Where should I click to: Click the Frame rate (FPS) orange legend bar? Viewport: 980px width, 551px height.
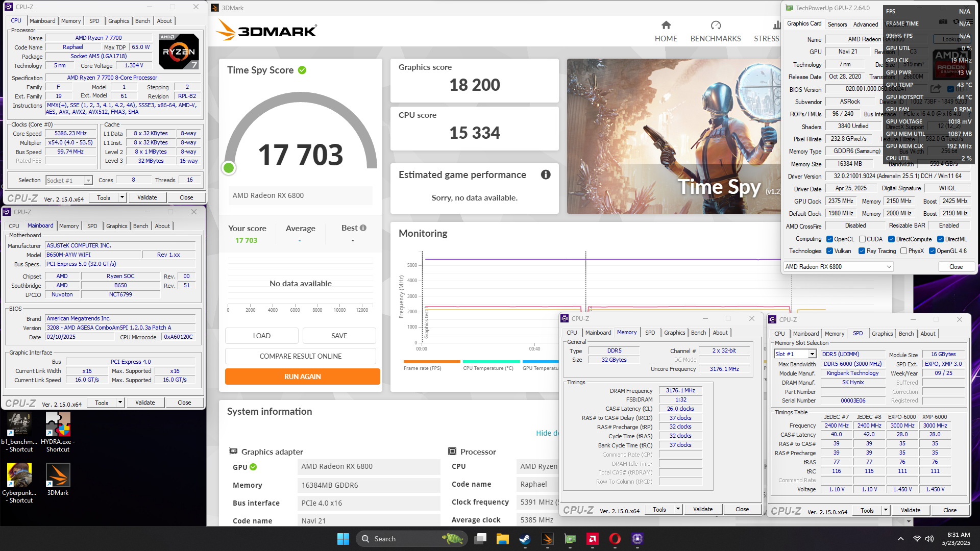pyautogui.click(x=432, y=361)
